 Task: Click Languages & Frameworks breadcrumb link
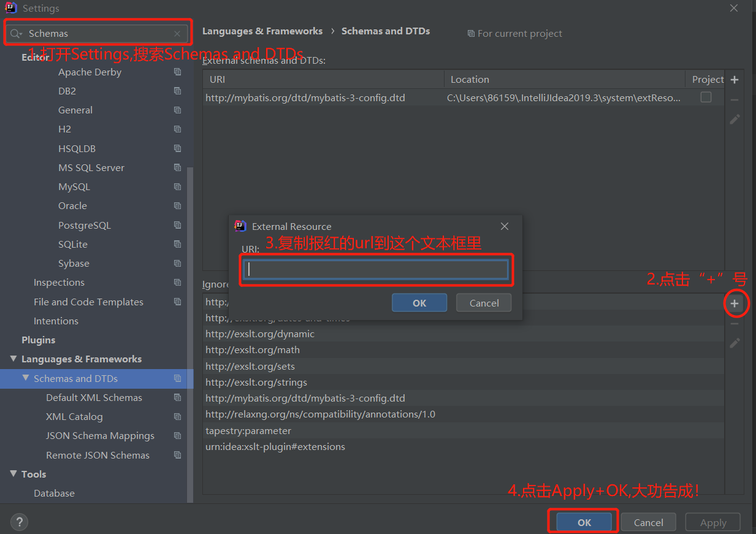pyautogui.click(x=262, y=31)
